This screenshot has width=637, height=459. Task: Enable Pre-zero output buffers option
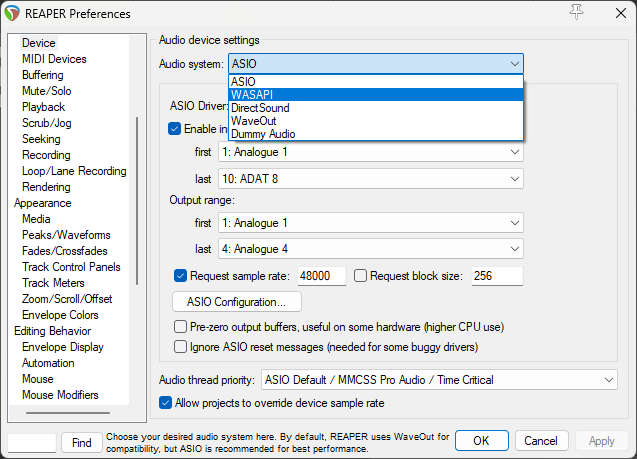tap(181, 327)
